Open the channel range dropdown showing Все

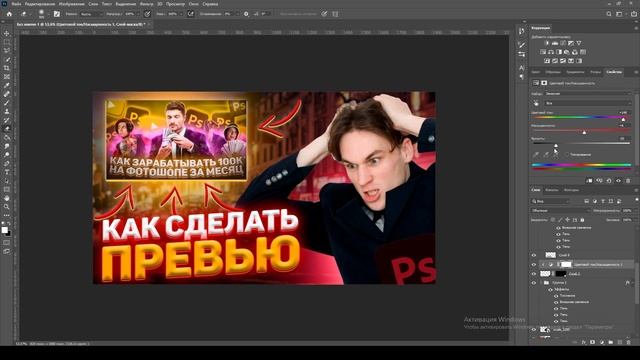click(588, 103)
